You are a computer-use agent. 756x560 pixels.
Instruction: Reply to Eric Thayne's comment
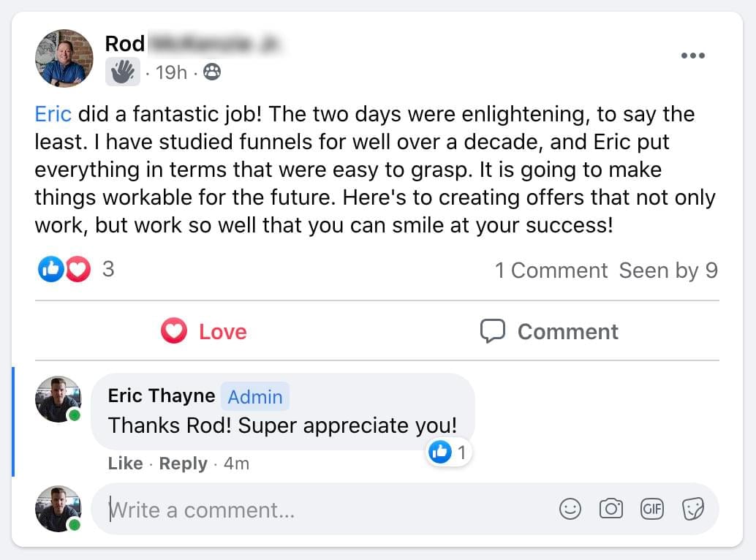pyautogui.click(x=183, y=463)
